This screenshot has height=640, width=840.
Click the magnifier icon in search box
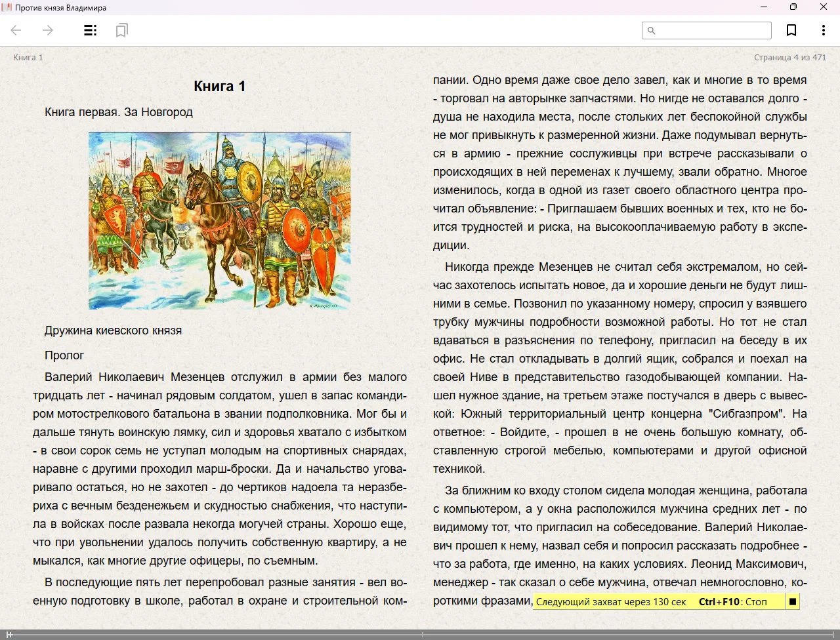pyautogui.click(x=652, y=31)
